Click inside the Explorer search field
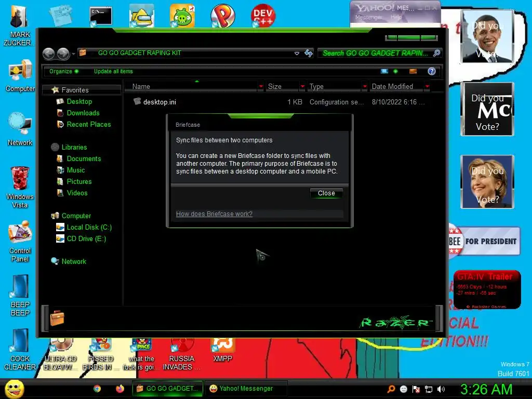This screenshot has height=399, width=532. click(x=375, y=53)
